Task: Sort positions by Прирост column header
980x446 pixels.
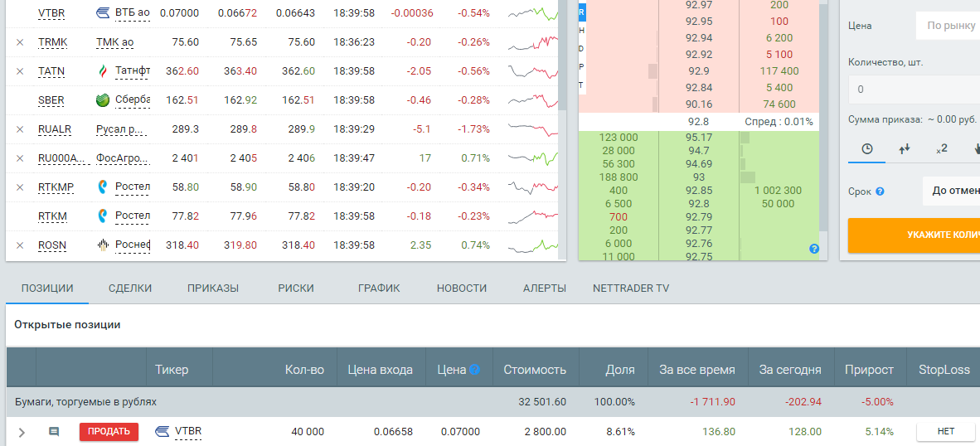Action: (869, 370)
